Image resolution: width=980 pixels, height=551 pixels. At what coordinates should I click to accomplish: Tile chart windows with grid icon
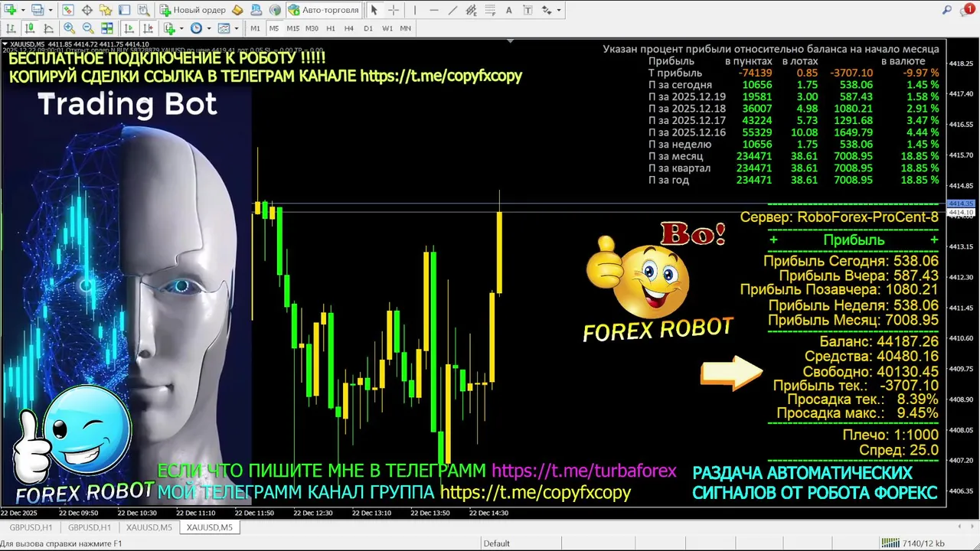[x=107, y=28]
